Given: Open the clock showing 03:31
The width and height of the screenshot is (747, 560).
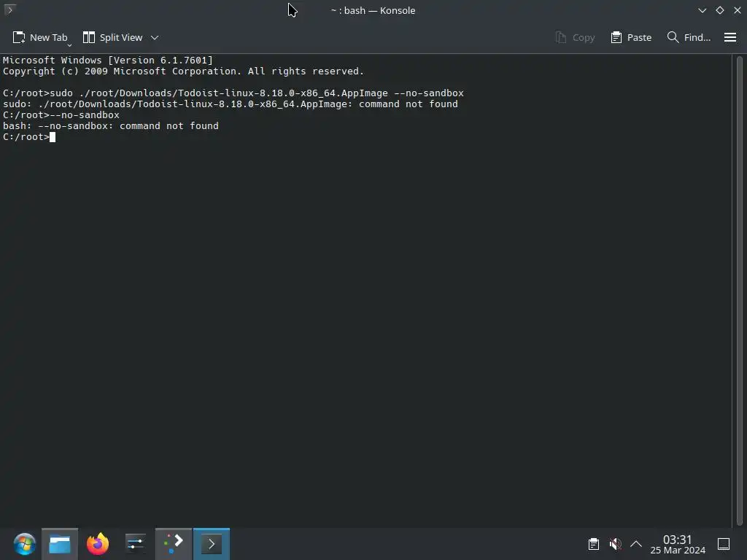Looking at the screenshot, I should coord(678,544).
